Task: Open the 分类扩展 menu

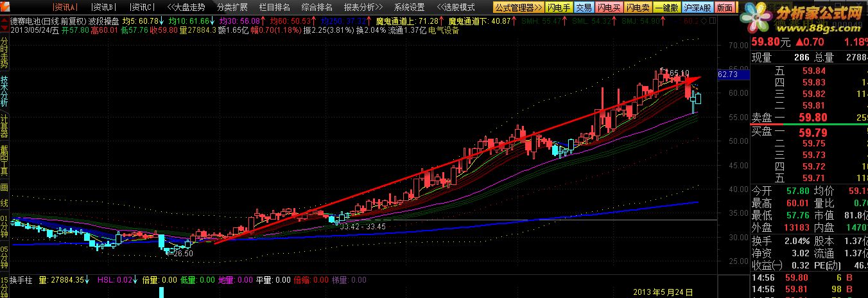Action: [x=232, y=8]
